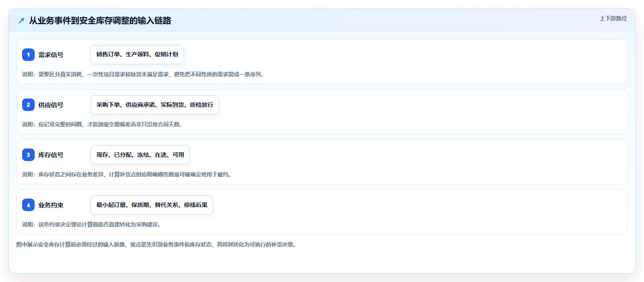Viewport: 644px width, 282px height.
Task: Click the caption starting 图中展示安全库存计算前
Action: (x=156, y=244)
